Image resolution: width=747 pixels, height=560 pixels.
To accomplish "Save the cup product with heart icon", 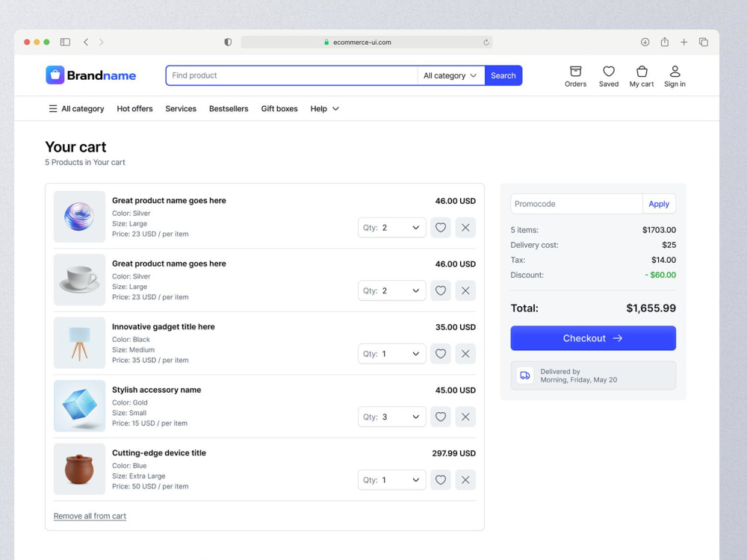I will coord(441,290).
